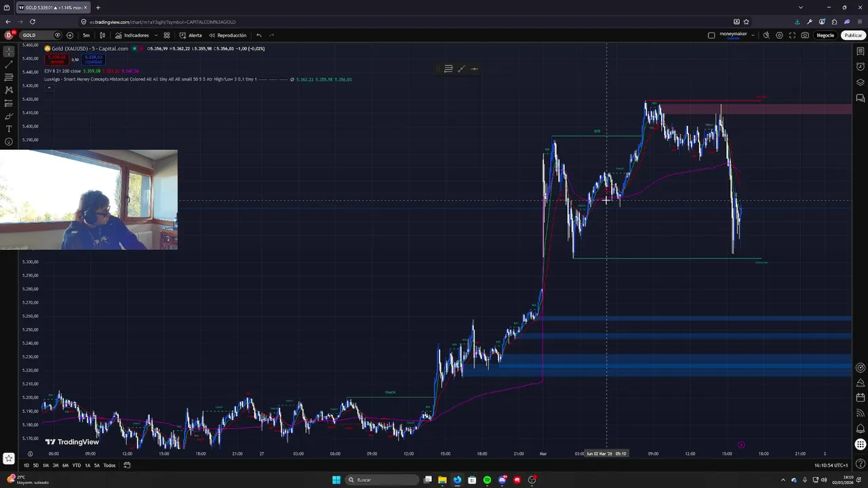868x488 pixels.
Task: Open timezone setting 16:10:54 UTC+1
Action: [x=831, y=465]
